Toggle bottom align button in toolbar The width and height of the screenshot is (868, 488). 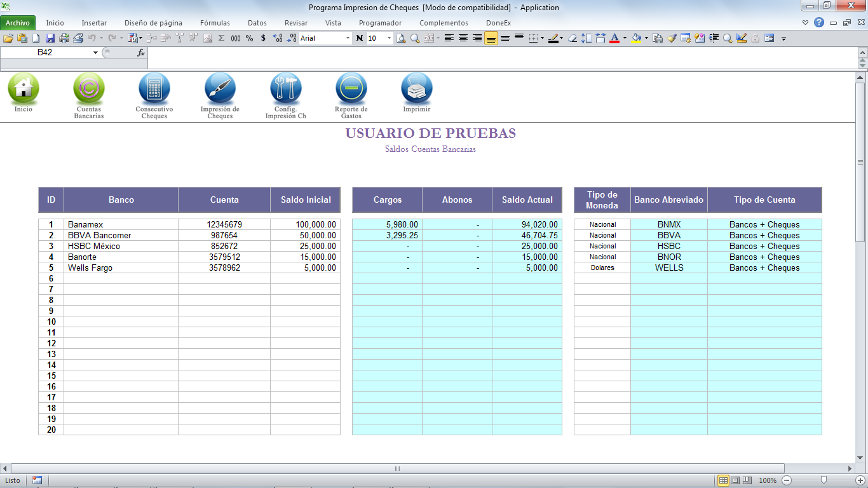click(x=491, y=38)
